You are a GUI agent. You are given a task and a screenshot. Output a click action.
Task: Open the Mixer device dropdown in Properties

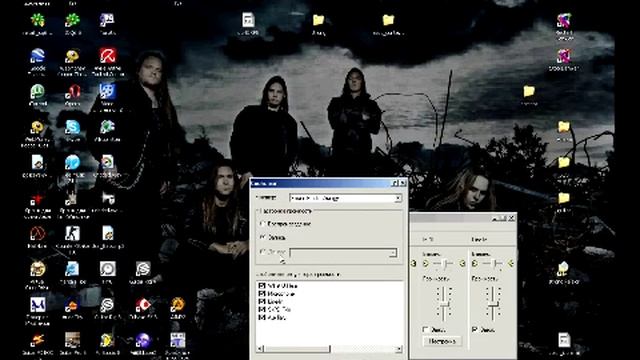(345, 198)
